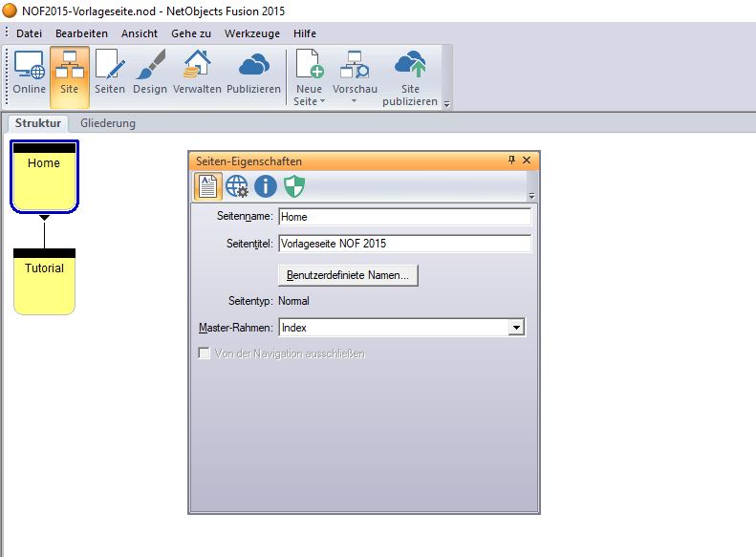Open toolbar overflow options arrow
The width and height of the screenshot is (756, 557).
[447, 103]
